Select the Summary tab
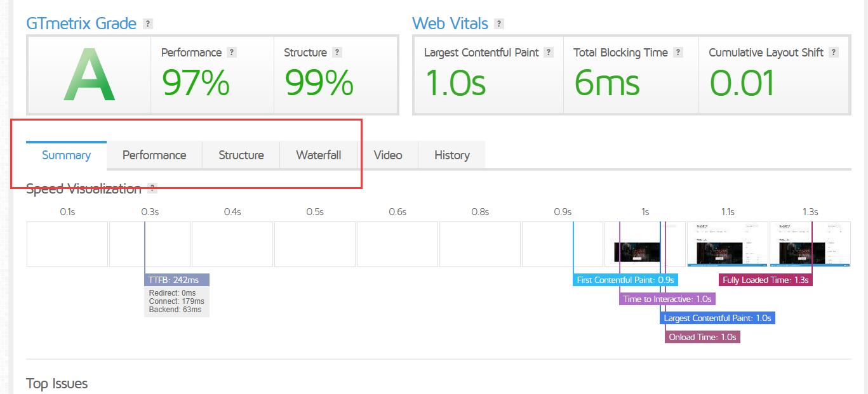The height and width of the screenshot is (394, 868). [66, 155]
